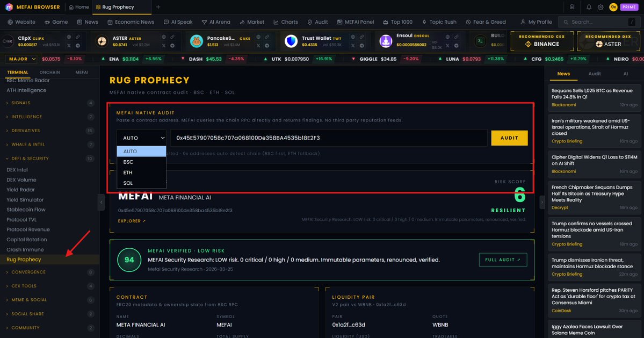Viewport: 644px width, 338px height.
Task: Focus the top Search box
Action: pos(599,22)
